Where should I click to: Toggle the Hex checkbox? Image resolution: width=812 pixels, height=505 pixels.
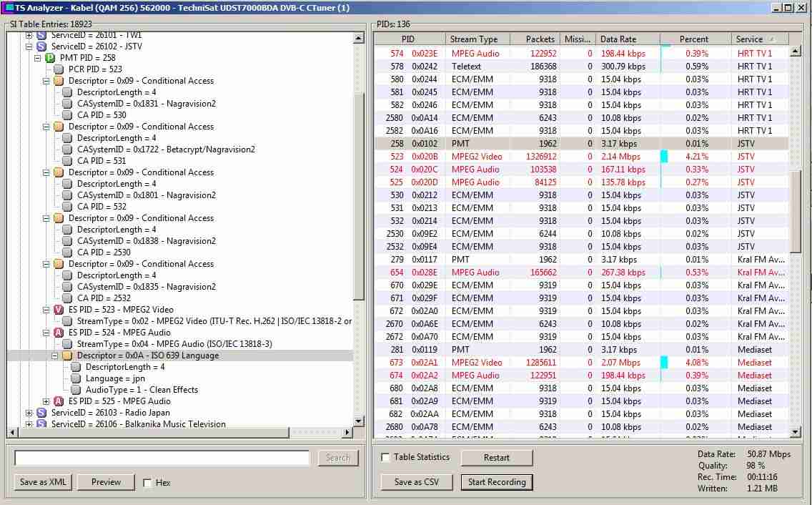[147, 483]
